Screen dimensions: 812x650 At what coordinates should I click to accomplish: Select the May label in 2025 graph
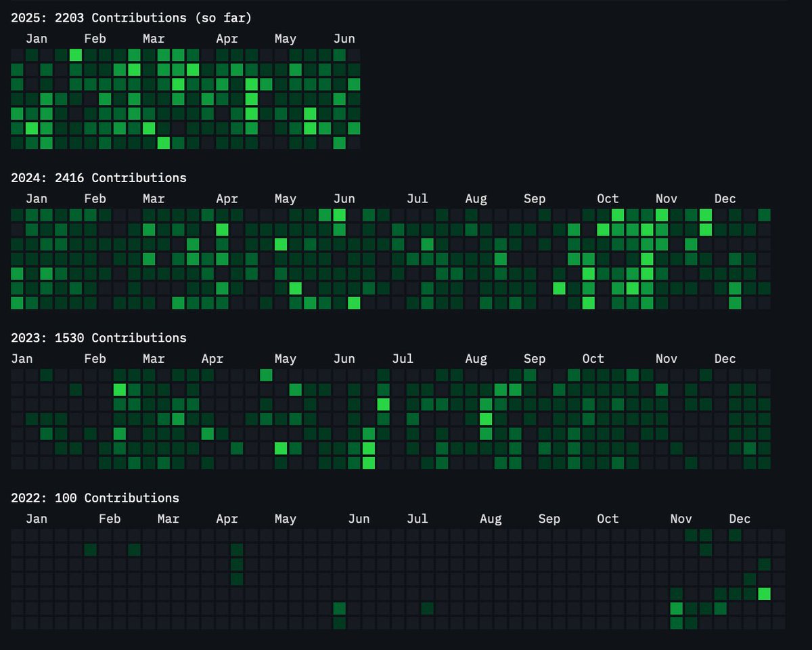pos(286,39)
